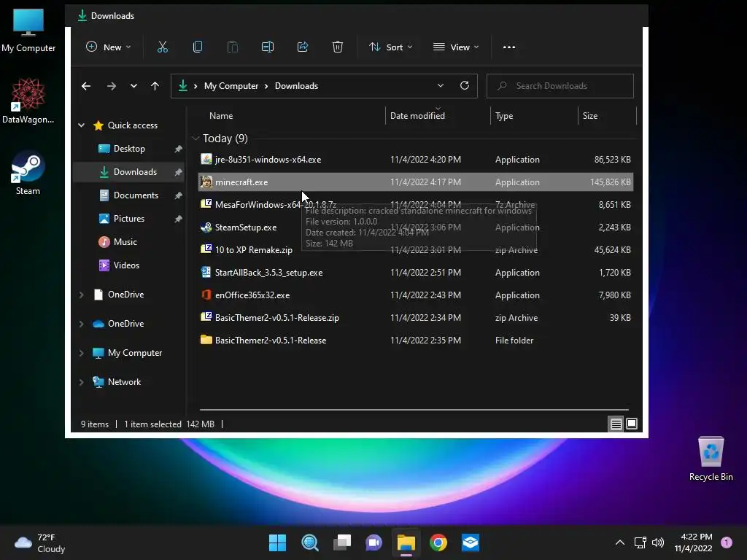The image size is (747, 560).
Task: Select the My Computer desktop icon
Action: [28, 30]
